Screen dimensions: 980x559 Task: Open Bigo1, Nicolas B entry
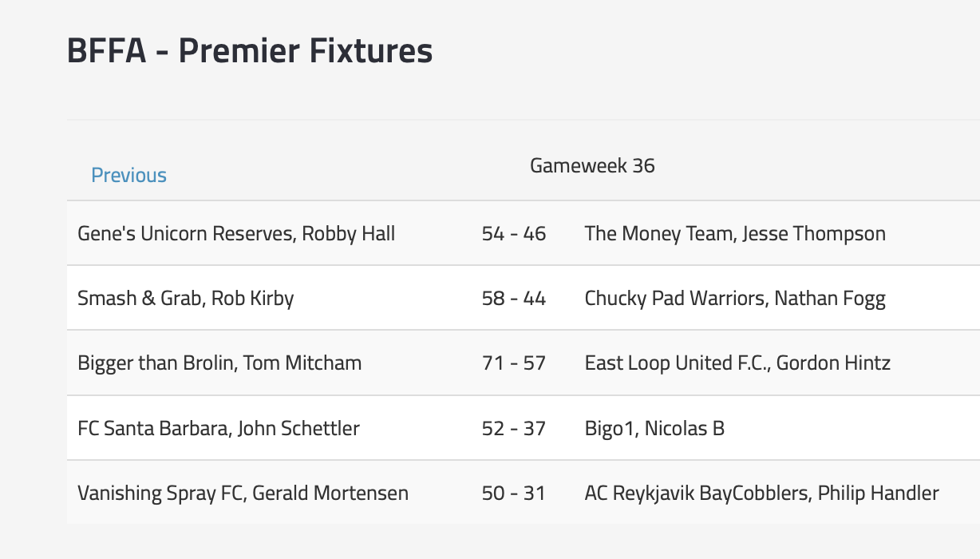coord(654,428)
